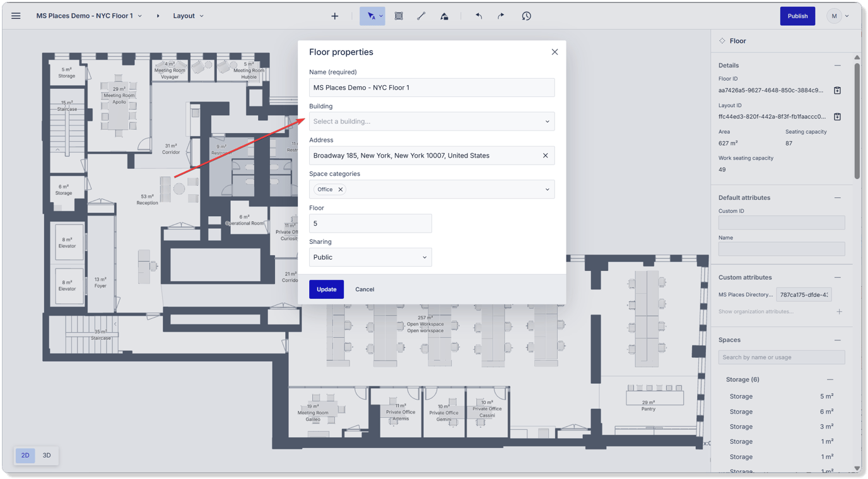Click the Update button in Floor properties
Image resolution: width=868 pixels, height=479 pixels.
(x=326, y=289)
